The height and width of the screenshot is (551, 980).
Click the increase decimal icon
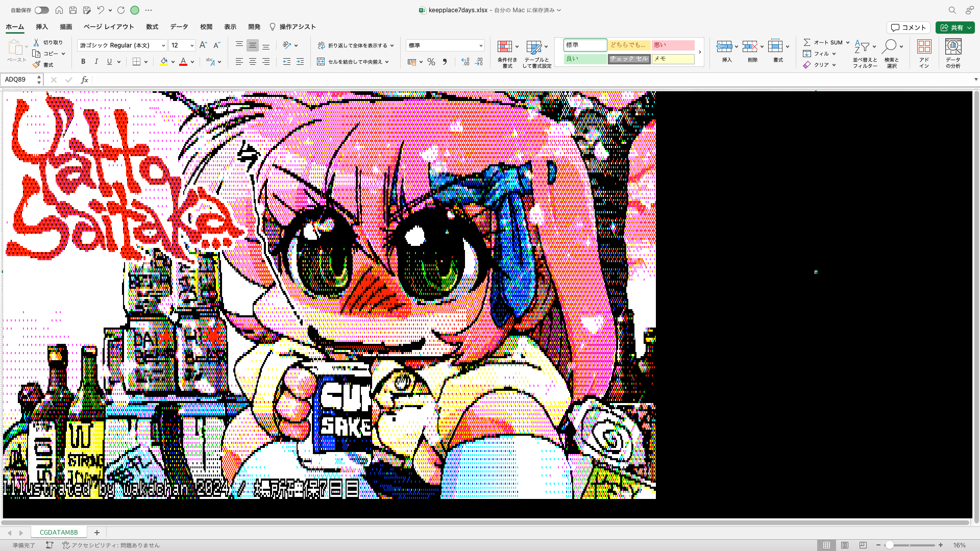(465, 62)
